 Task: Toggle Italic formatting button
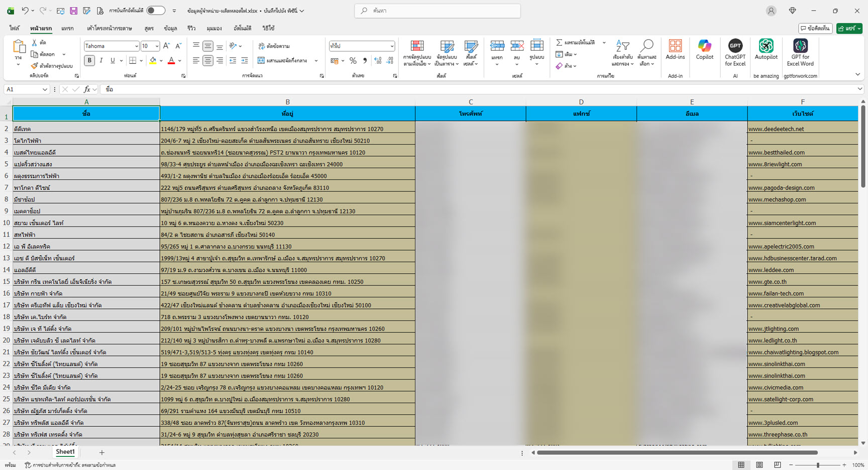tap(101, 60)
